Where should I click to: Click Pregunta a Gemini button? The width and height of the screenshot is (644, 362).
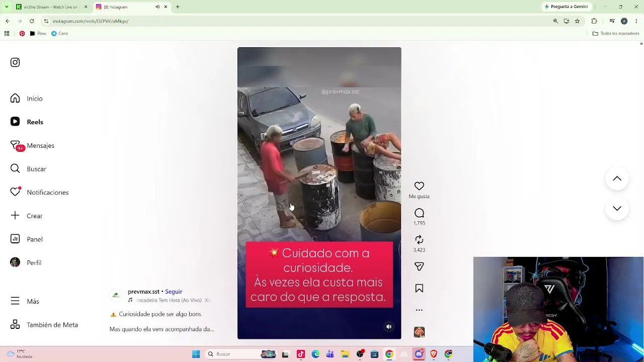(x=566, y=7)
